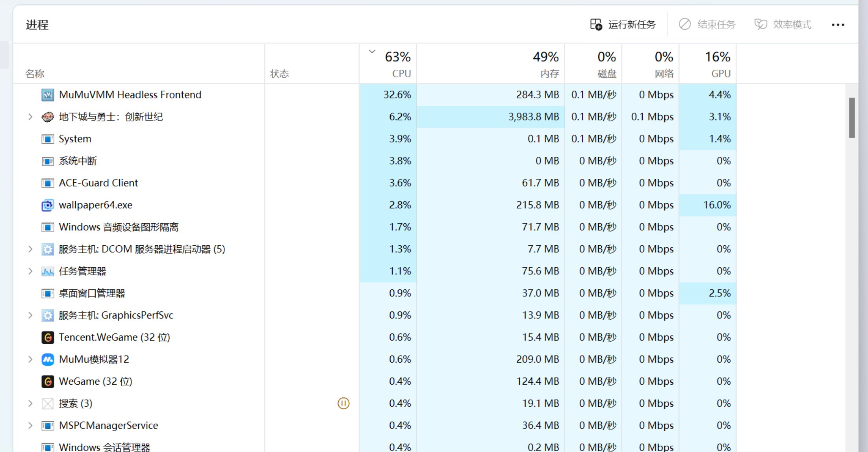This screenshot has width=868, height=452.
Task: Click the 3,983.8 MB memory value
Action: coord(534,117)
